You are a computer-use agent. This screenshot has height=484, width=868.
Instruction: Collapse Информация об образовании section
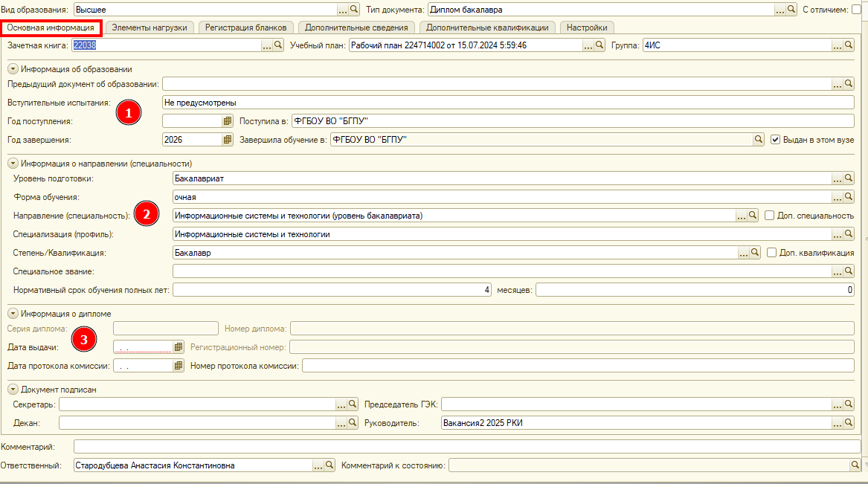[13, 68]
